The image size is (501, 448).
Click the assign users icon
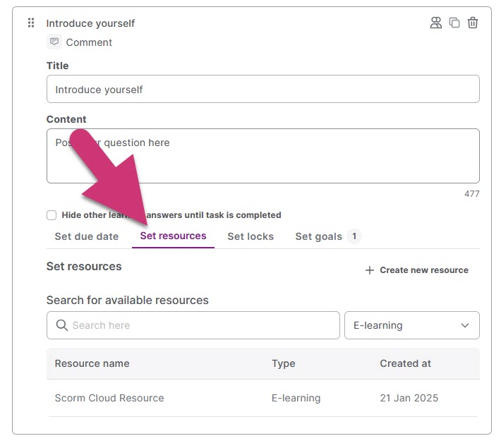(x=436, y=23)
